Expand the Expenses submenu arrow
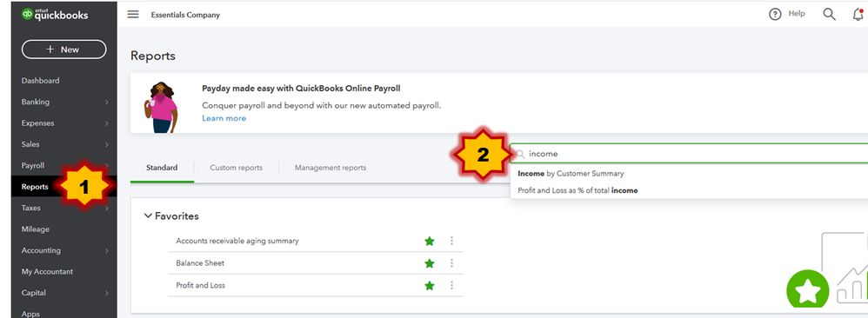 coord(106,123)
